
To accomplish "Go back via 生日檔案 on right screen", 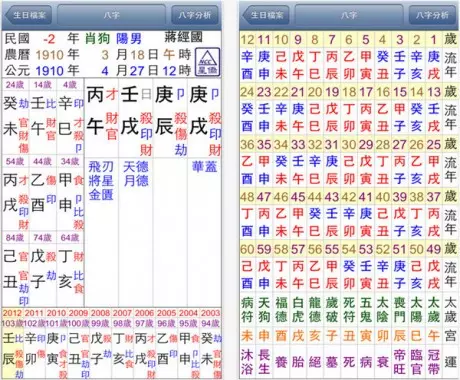I will (x=265, y=15).
